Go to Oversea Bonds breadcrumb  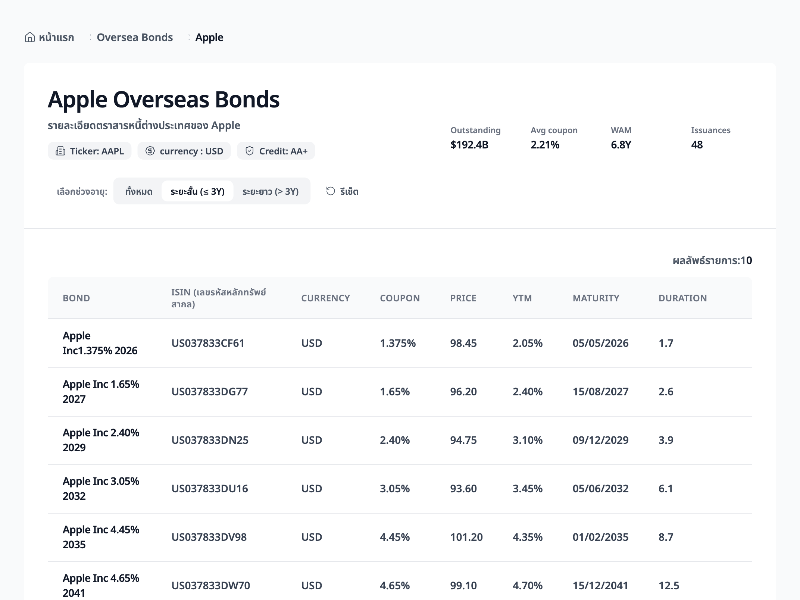135,37
